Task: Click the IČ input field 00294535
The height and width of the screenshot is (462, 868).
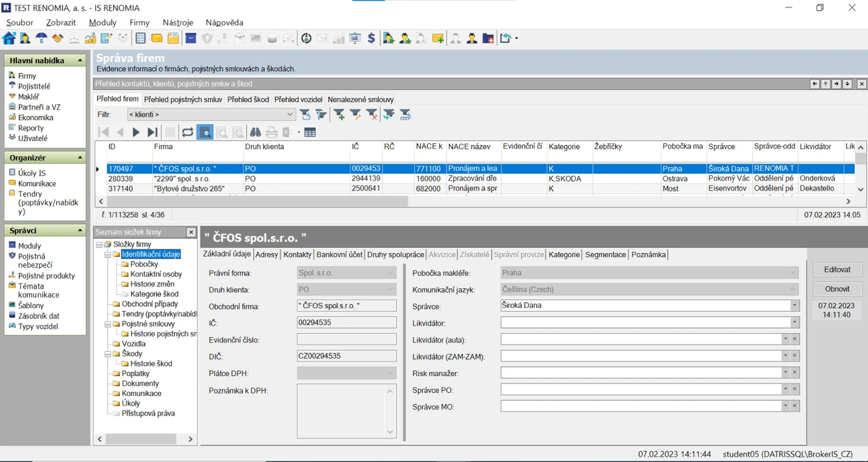Action: (347, 323)
